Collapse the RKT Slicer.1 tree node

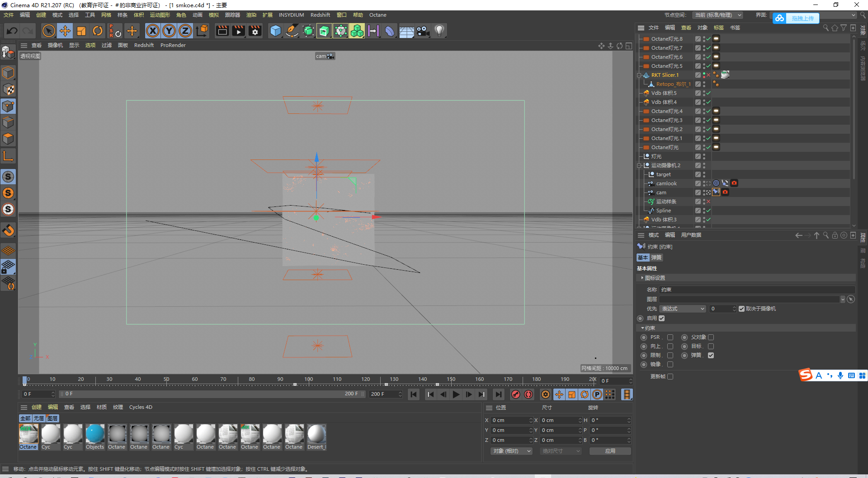[x=639, y=75]
